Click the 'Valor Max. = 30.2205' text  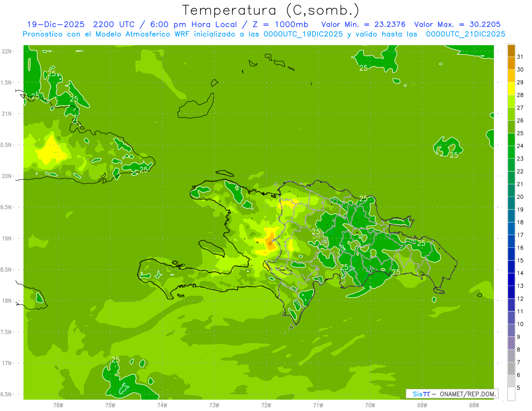[x=457, y=24]
